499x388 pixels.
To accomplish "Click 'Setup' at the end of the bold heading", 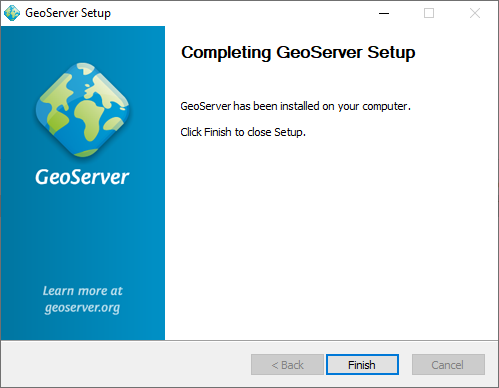I will click(391, 53).
